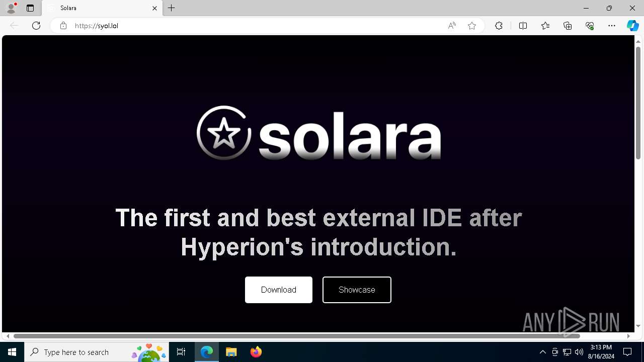Screen dimensions: 644x362
Task: Click the horizontal scrollbar thumb
Action: (x=297, y=336)
